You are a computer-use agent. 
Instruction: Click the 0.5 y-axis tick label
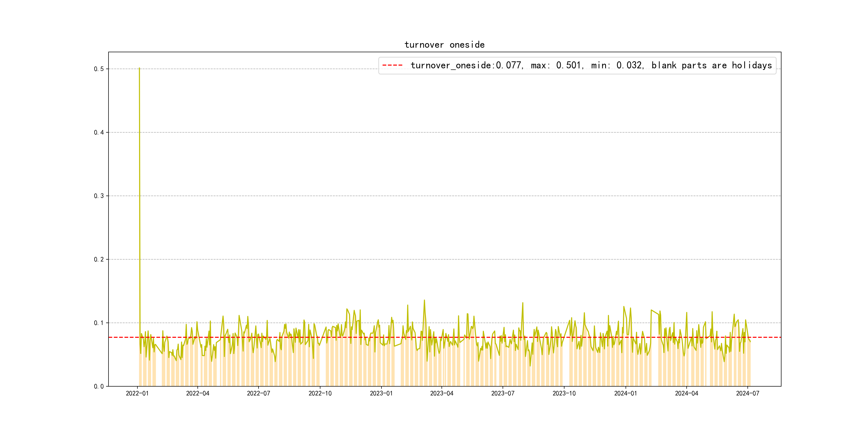coord(99,69)
